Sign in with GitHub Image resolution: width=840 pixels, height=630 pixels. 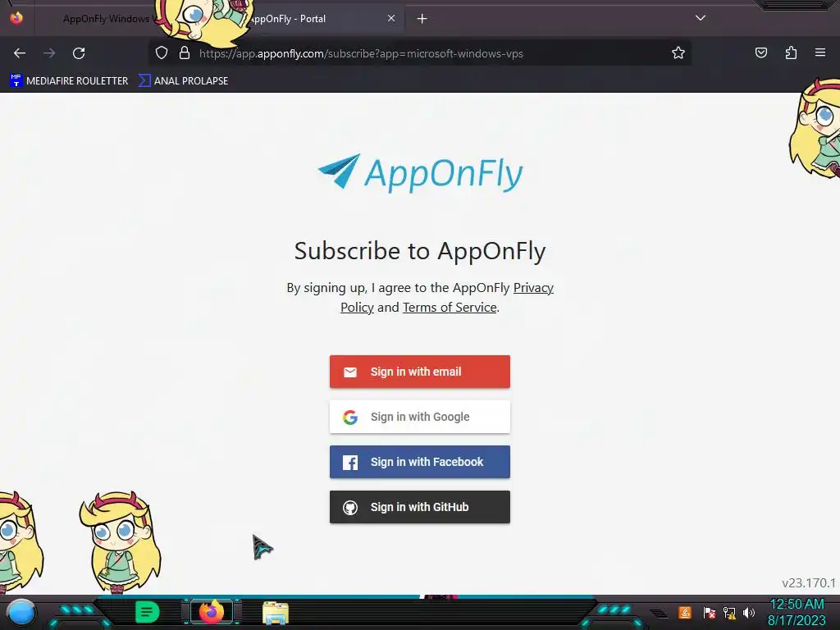click(420, 507)
